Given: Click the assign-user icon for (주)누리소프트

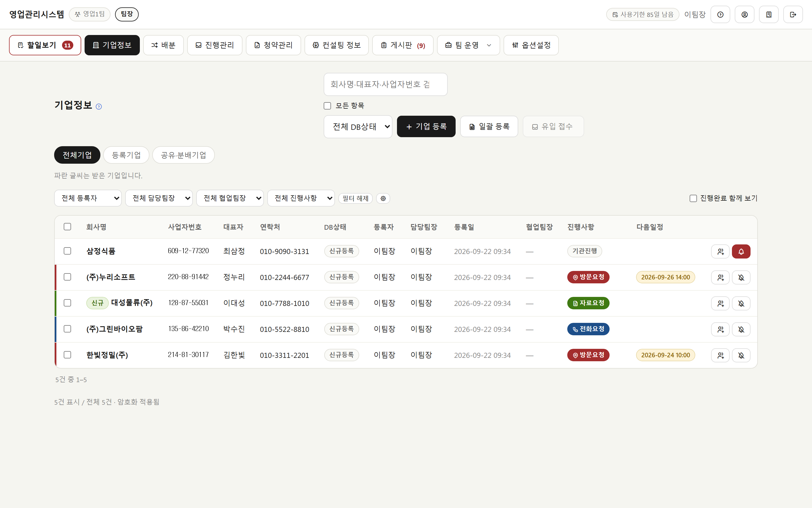Looking at the screenshot, I should tap(720, 277).
